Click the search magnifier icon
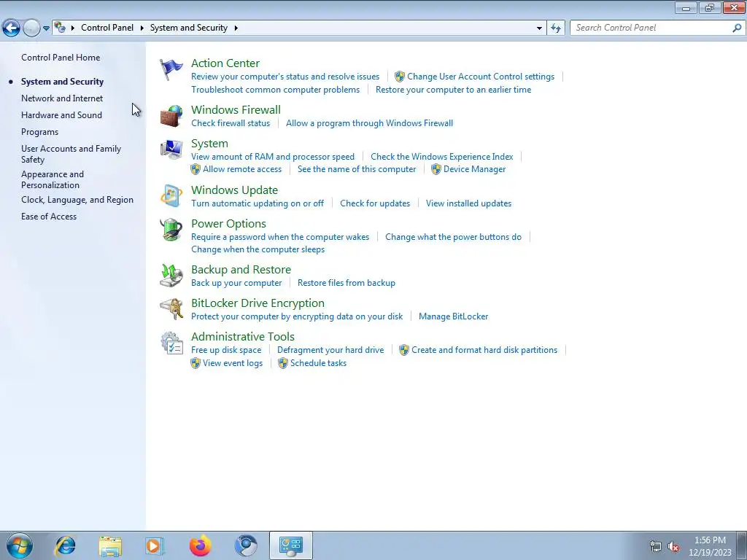 point(737,28)
